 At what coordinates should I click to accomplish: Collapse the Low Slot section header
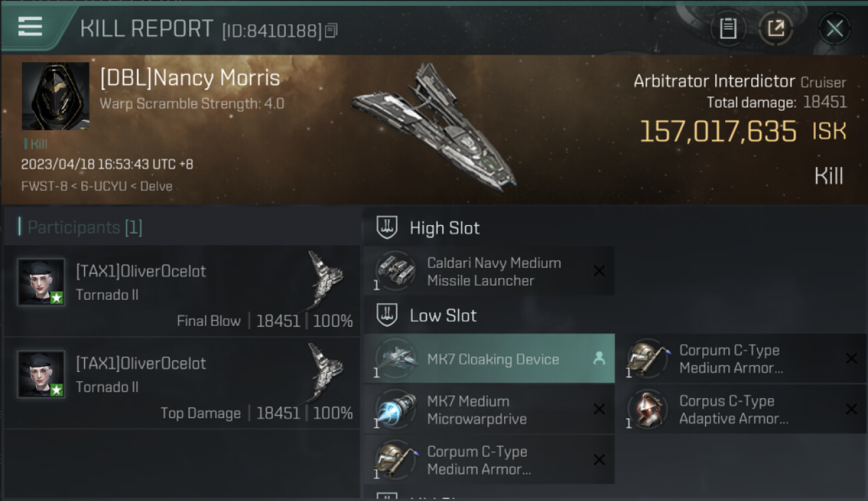coord(443,315)
